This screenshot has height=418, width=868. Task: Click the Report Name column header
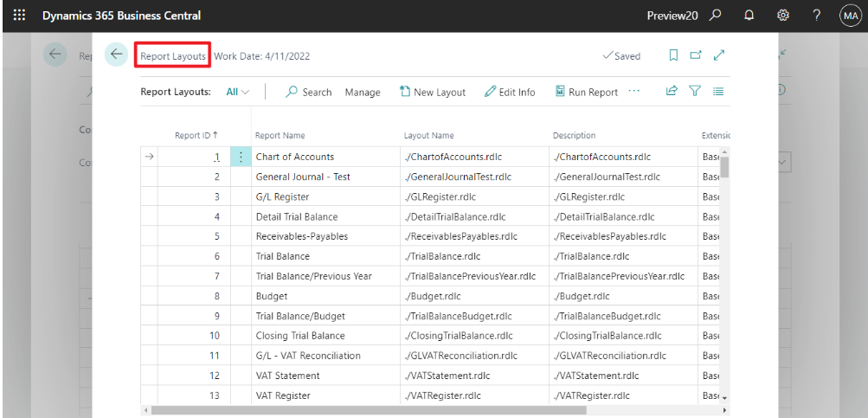280,135
